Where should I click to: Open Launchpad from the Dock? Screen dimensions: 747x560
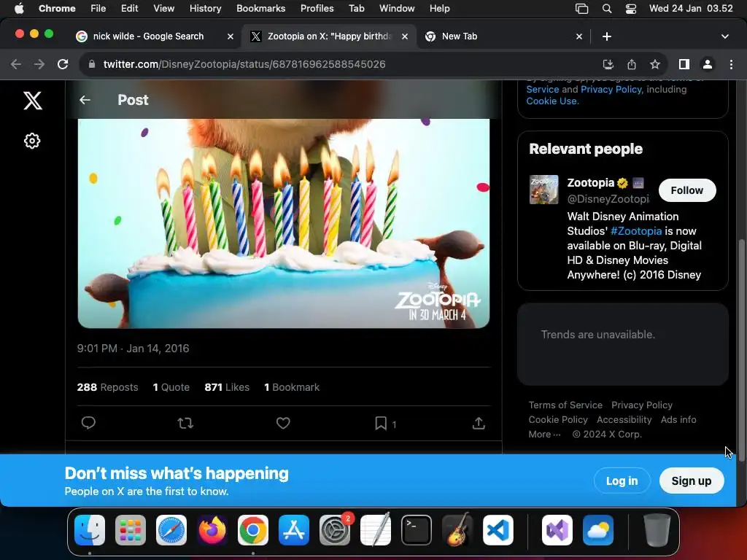(131, 530)
